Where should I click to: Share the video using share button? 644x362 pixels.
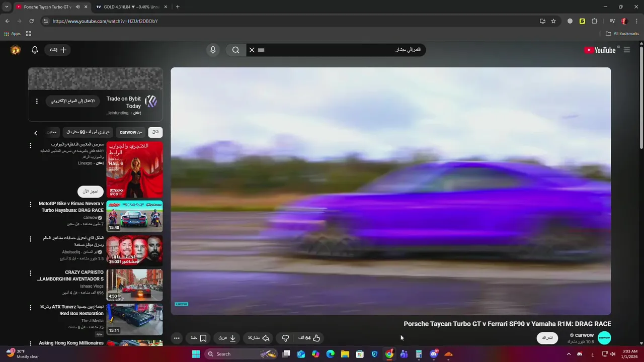pos(259,338)
